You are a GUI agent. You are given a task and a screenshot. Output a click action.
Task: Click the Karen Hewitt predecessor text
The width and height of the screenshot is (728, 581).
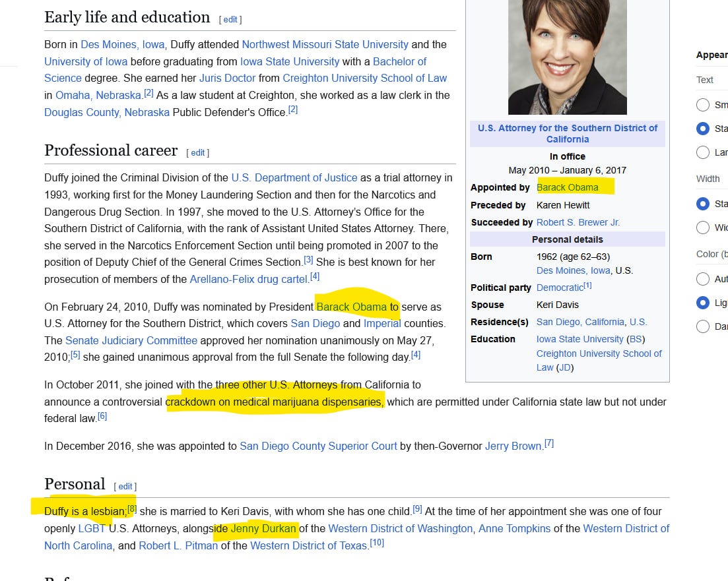(x=563, y=205)
